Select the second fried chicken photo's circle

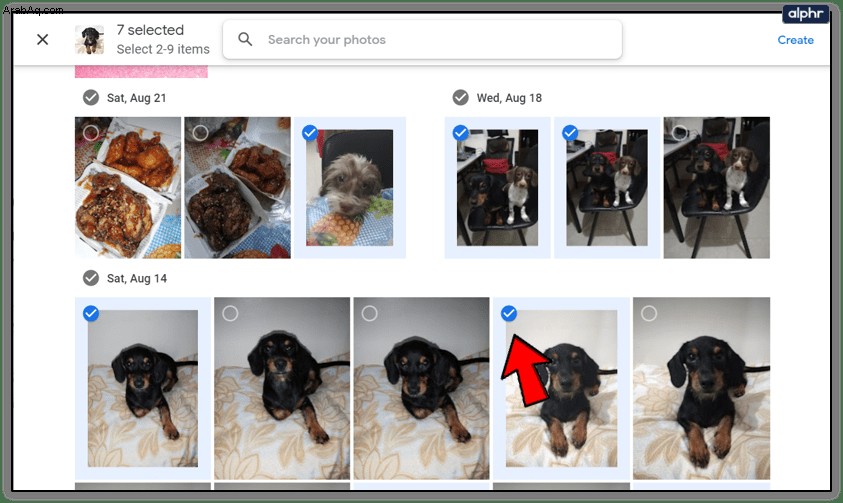[x=201, y=132]
